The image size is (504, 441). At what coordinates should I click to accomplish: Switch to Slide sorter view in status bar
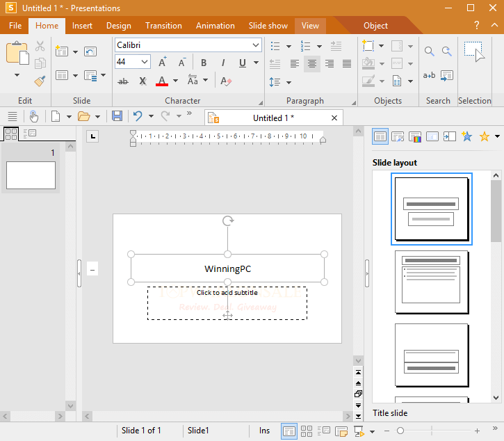[x=307, y=431]
